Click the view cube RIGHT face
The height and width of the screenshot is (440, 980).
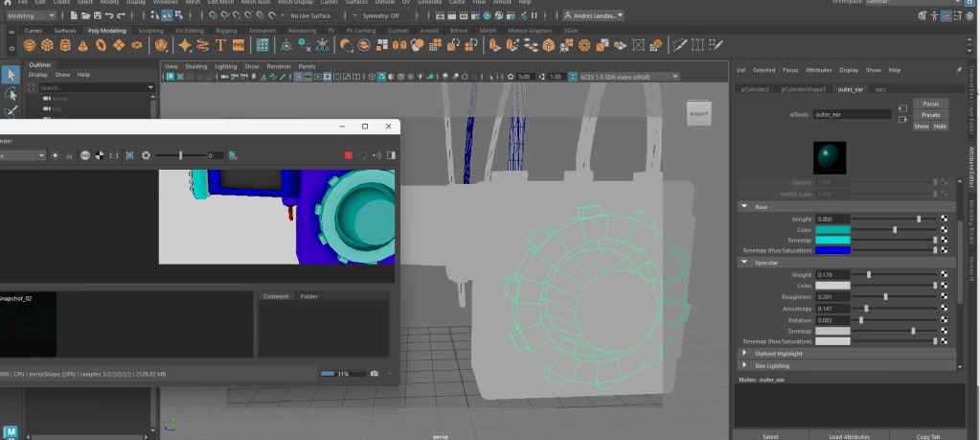[x=699, y=115]
